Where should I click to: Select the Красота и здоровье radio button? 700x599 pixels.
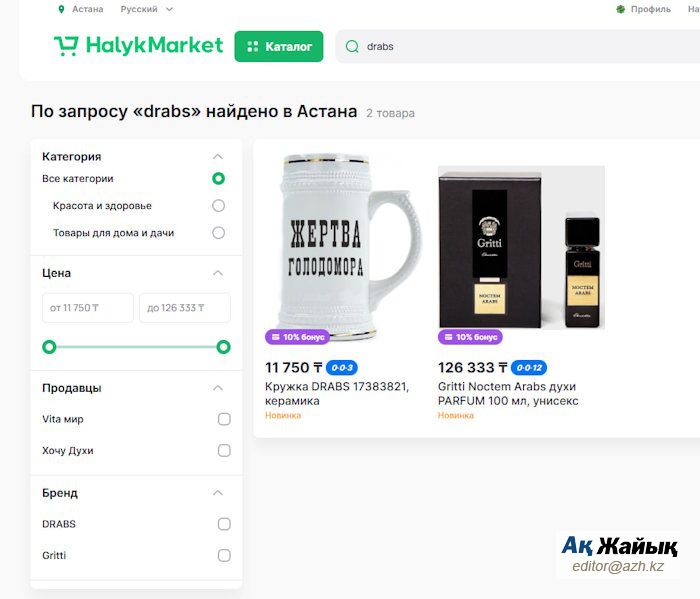point(218,206)
